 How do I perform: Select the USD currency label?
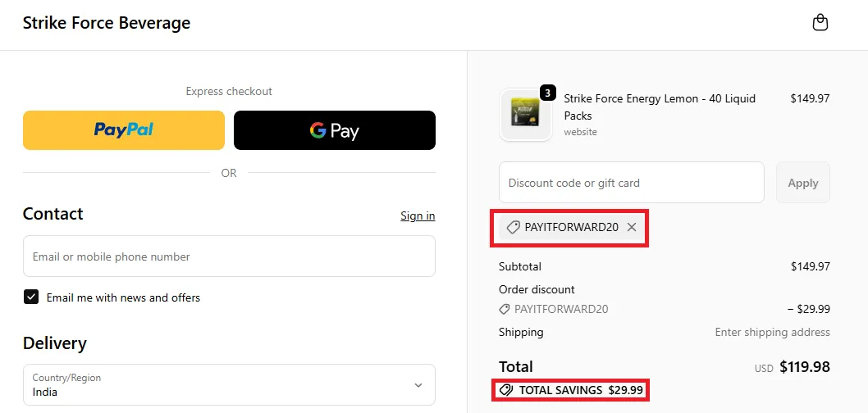[x=763, y=368]
